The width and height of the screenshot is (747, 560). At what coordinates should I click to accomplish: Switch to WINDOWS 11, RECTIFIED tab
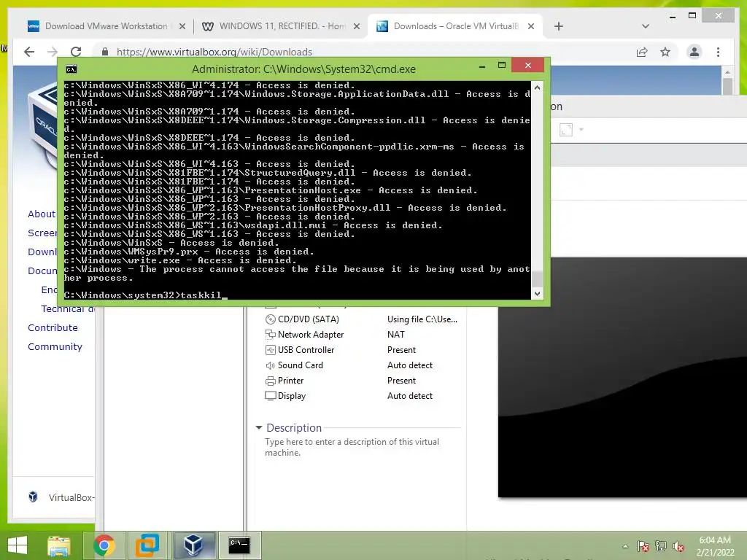pos(281,26)
